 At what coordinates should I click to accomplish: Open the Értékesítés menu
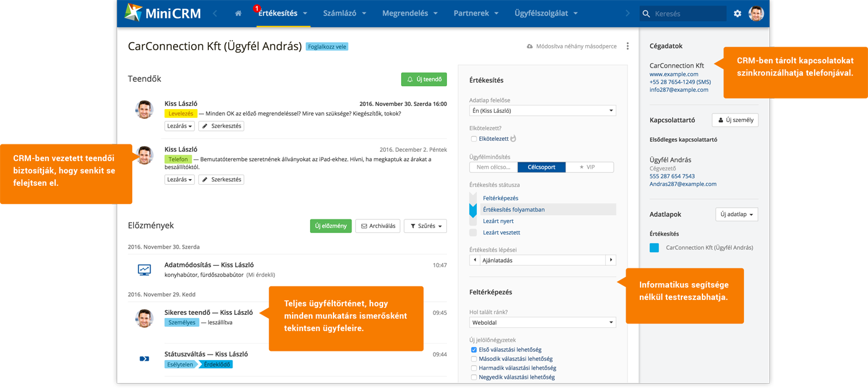pyautogui.click(x=284, y=13)
